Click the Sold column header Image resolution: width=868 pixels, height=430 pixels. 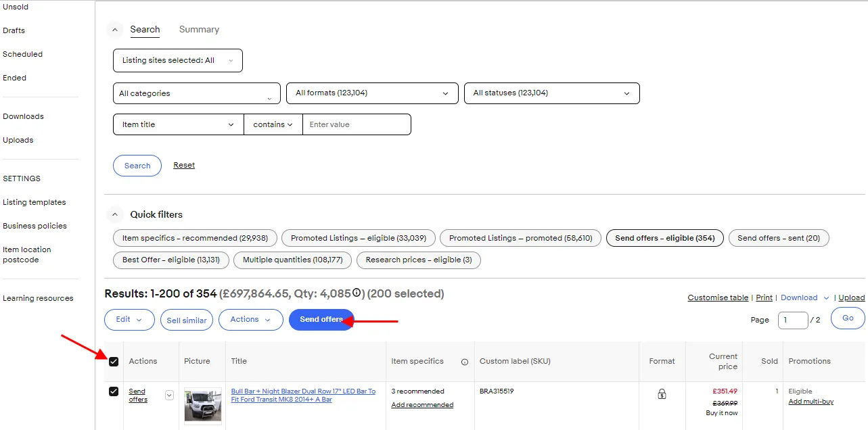coord(769,361)
